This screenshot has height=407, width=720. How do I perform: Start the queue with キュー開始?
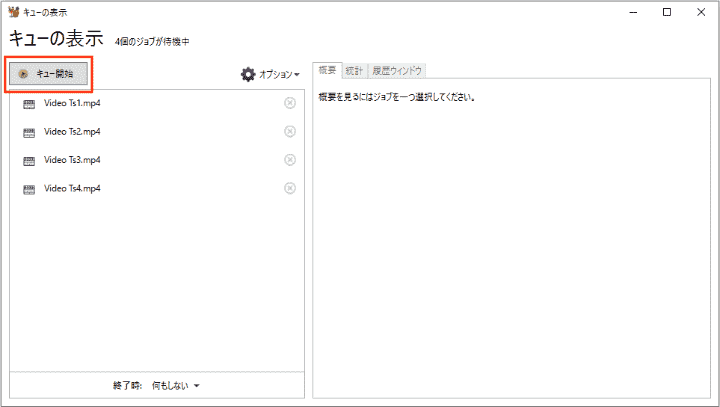49,74
